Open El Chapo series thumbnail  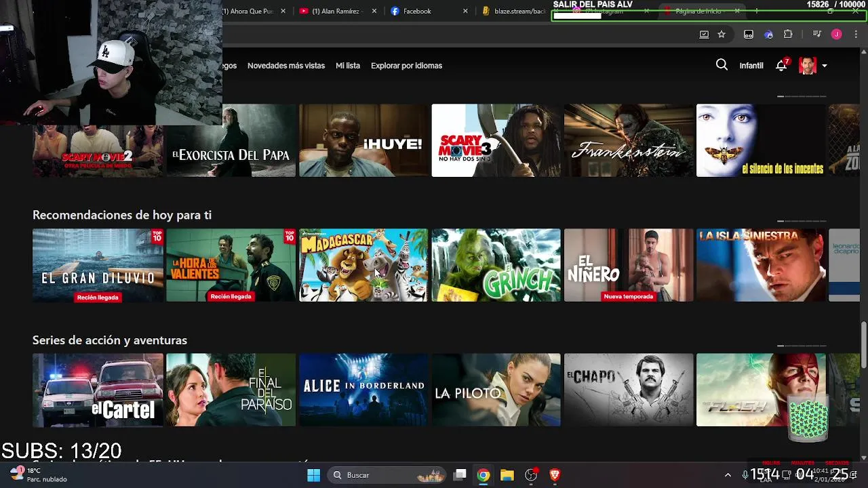tap(629, 390)
